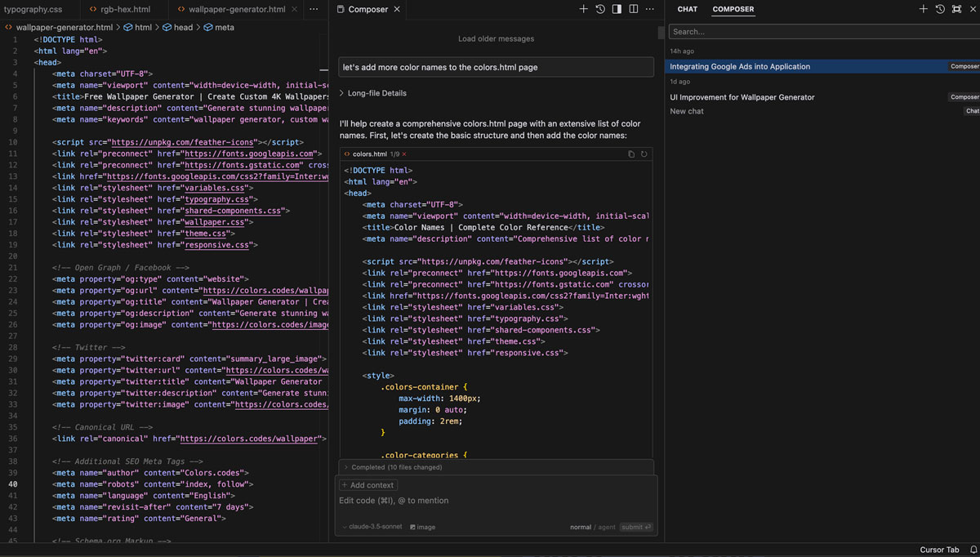Image resolution: width=980 pixels, height=557 pixels.
Task: Open the New chat entry in history
Action: [824, 111]
